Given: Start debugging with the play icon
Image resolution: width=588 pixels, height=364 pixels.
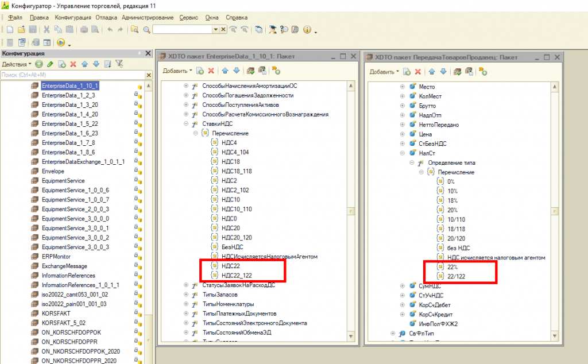Looking at the screenshot, I should [x=61, y=42].
